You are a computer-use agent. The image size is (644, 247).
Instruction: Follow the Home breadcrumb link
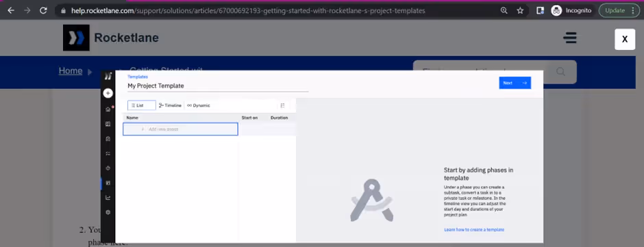(71, 71)
